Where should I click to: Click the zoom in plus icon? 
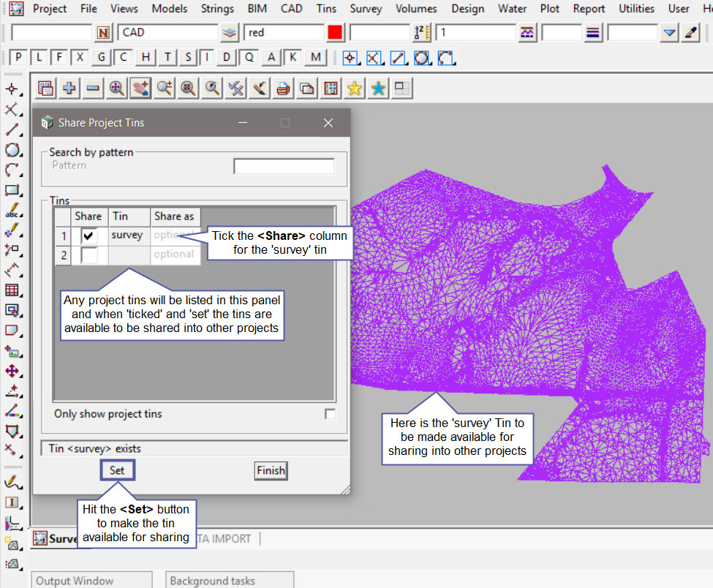69,88
